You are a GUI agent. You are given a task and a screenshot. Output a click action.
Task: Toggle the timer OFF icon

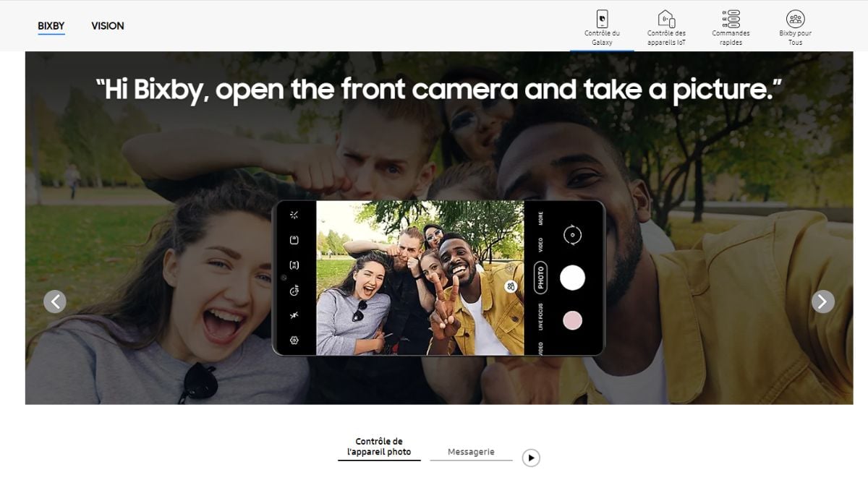tap(294, 291)
